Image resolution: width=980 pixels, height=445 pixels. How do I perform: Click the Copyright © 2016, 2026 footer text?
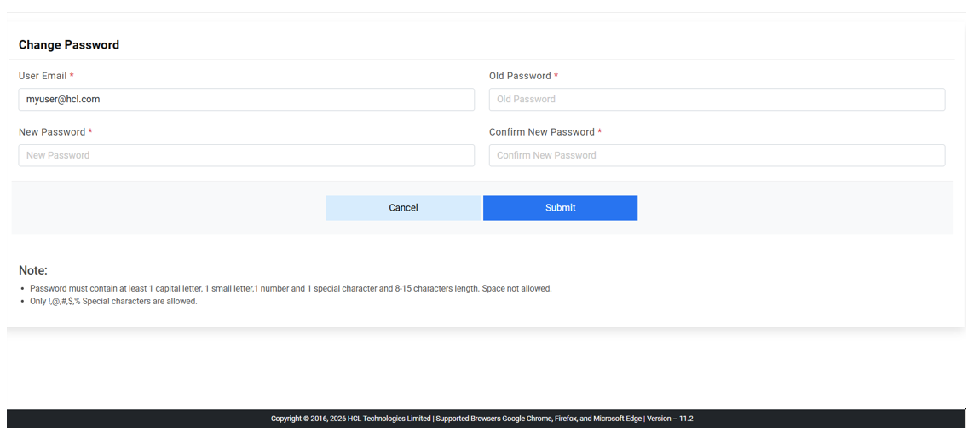coord(308,419)
